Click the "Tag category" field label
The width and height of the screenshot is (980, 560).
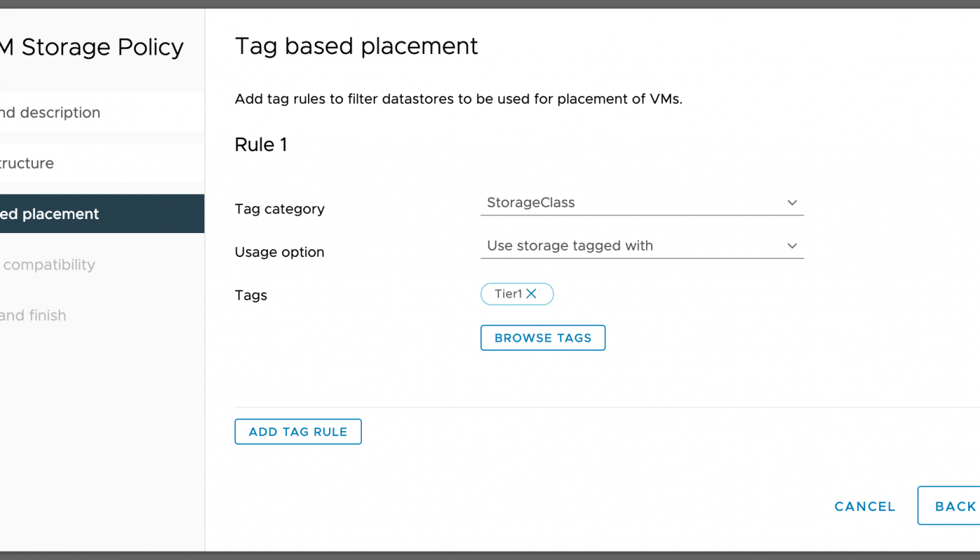pyautogui.click(x=279, y=209)
